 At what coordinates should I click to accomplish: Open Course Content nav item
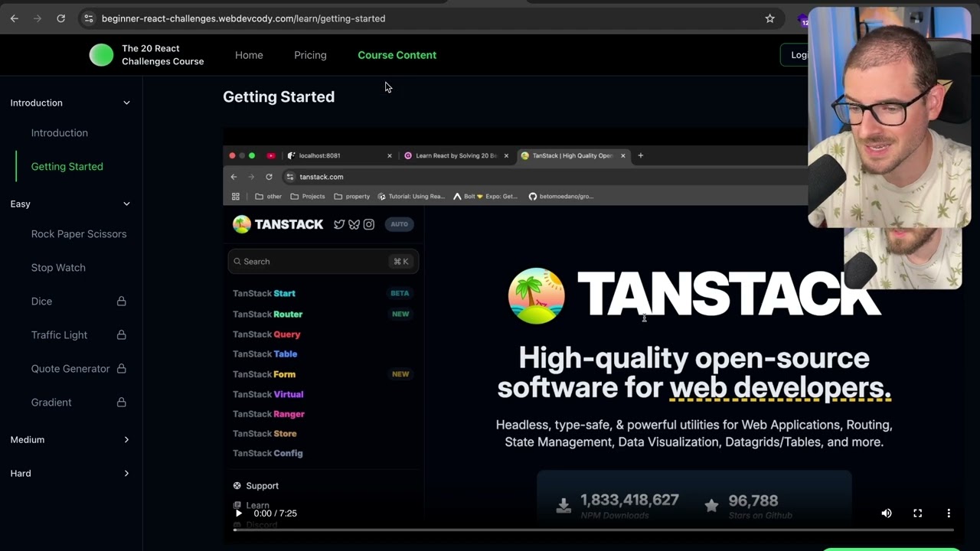397,55
